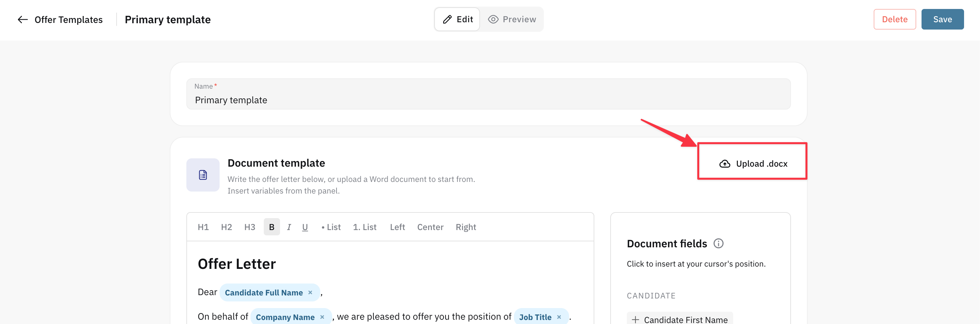Insert a numbered list
980x324 pixels.
(x=364, y=227)
